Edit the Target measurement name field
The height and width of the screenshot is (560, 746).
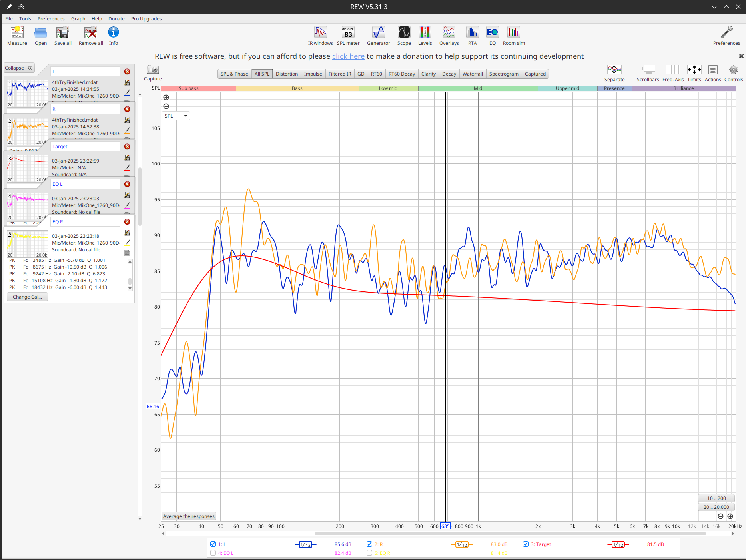(x=85, y=147)
